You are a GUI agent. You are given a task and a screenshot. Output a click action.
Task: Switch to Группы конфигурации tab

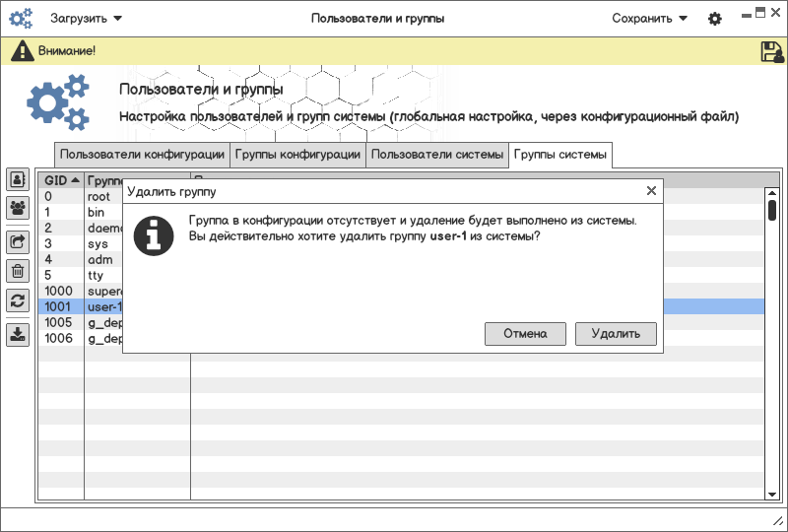(x=297, y=155)
